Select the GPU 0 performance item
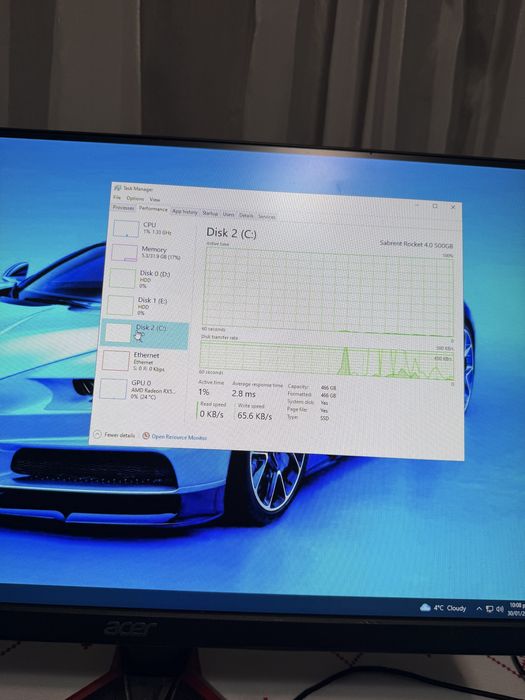525x700 pixels. pyautogui.click(x=142, y=389)
